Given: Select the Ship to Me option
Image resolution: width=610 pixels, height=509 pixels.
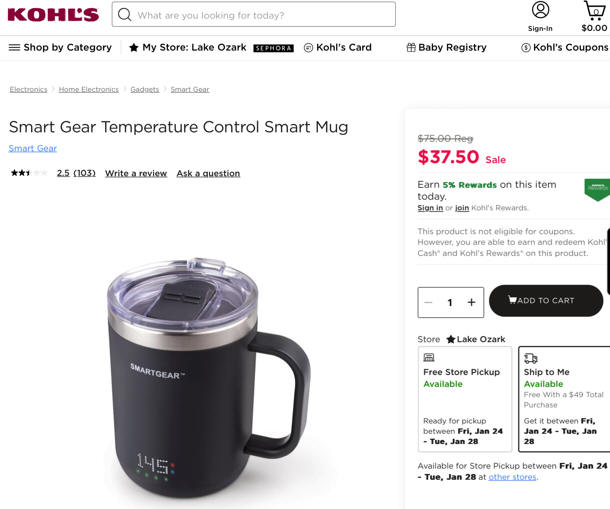Looking at the screenshot, I should click(x=564, y=399).
